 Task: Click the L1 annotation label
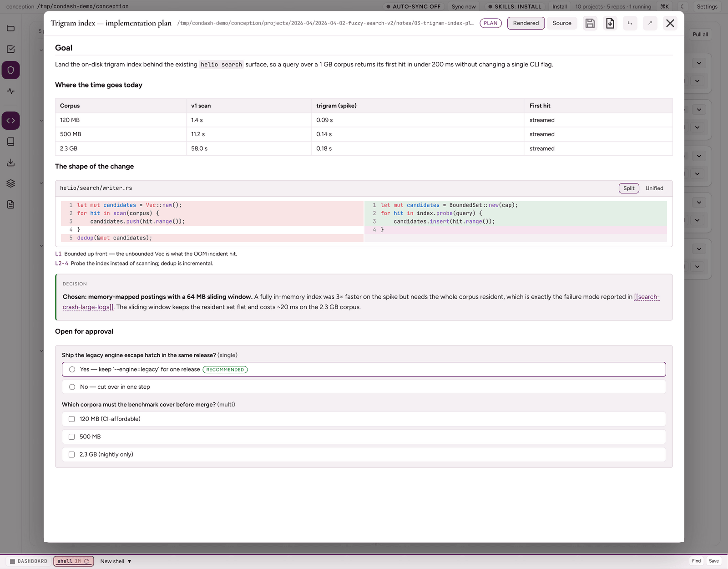[x=58, y=254]
